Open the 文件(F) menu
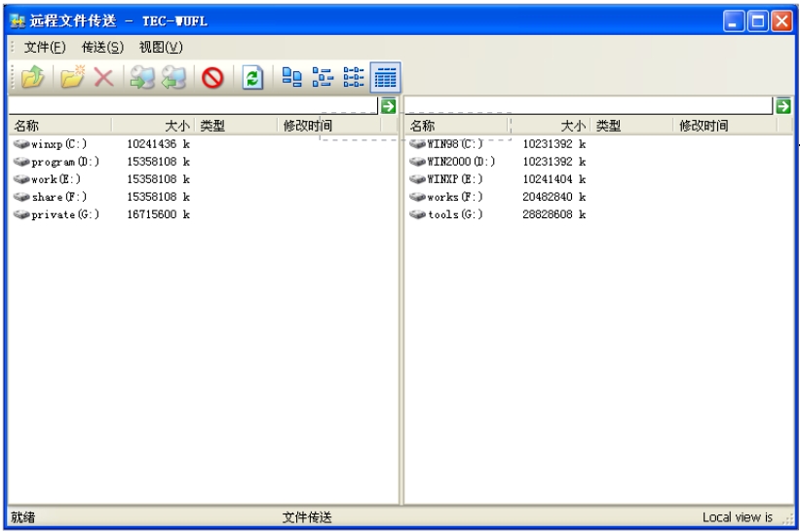Screen dimensions: 800x532 tap(45, 47)
